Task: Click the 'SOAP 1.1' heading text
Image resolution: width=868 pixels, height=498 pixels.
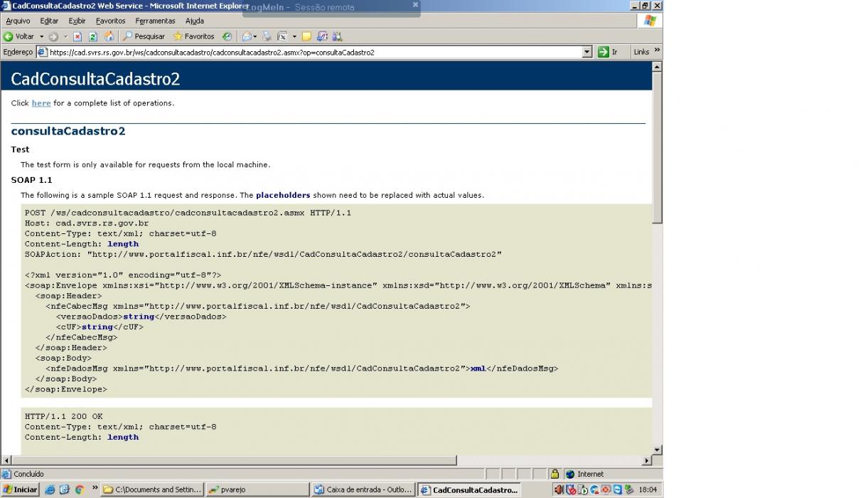Action: pos(31,180)
